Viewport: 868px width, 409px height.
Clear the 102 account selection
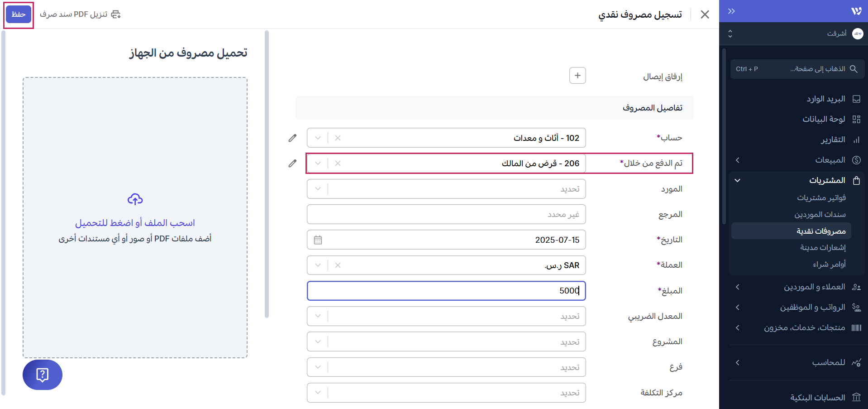point(338,138)
